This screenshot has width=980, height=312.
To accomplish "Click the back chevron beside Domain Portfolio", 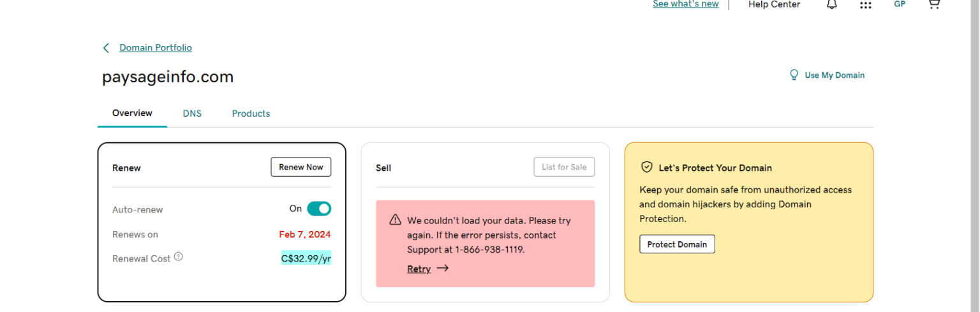I will 106,48.
